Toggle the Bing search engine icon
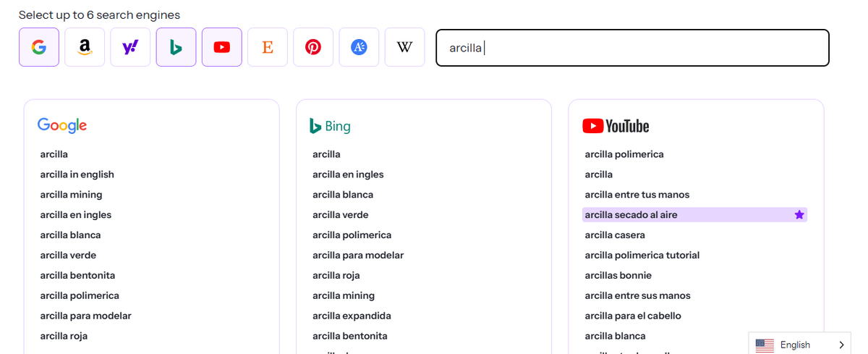 [x=176, y=47]
